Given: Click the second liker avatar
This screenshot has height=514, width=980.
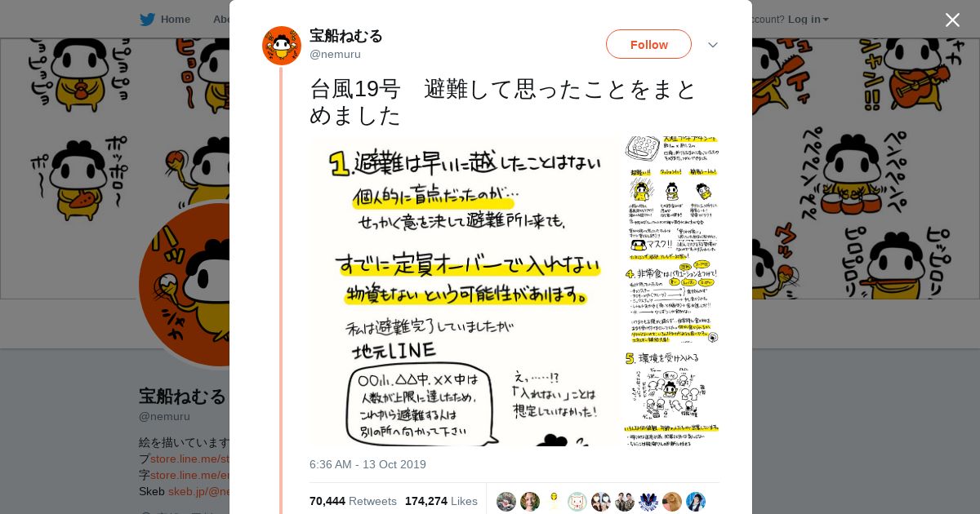Looking at the screenshot, I should coord(530,502).
